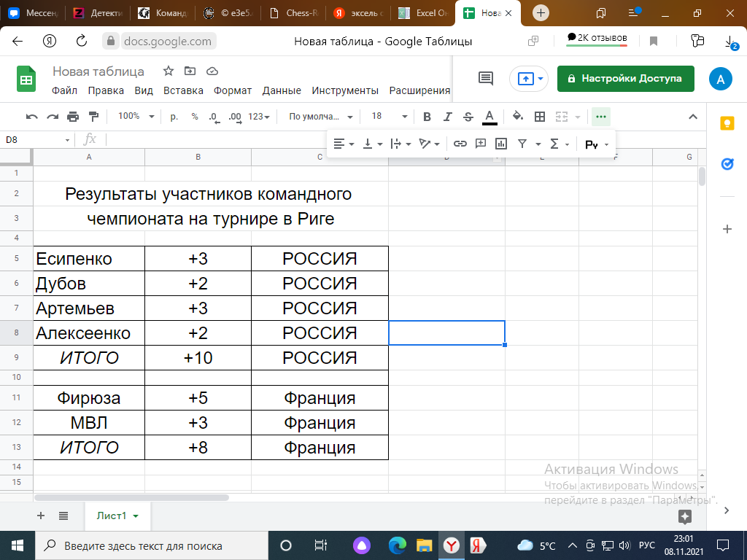Format as percent
The height and width of the screenshot is (560, 747).
click(194, 117)
